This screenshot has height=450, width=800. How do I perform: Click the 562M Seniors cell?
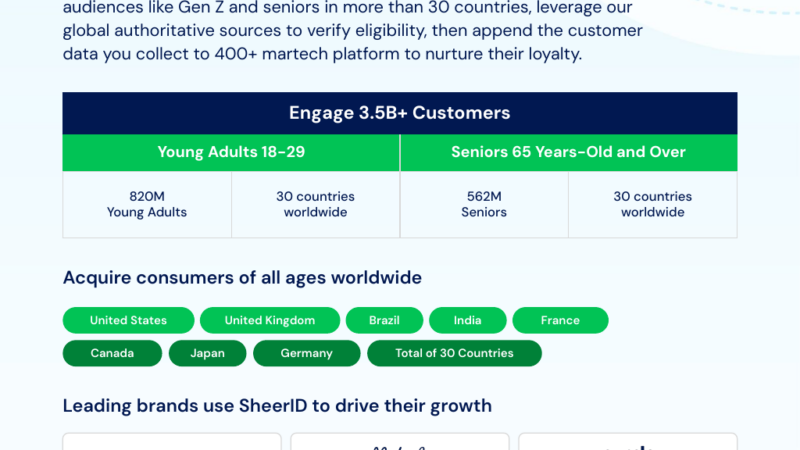(484, 204)
